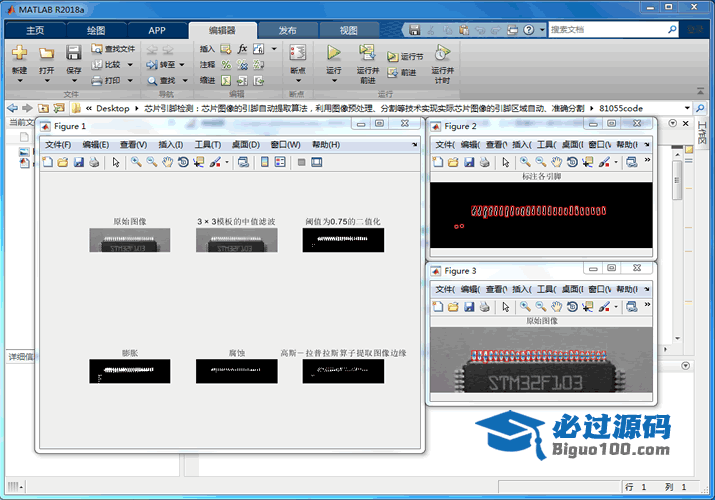Click the 腐蚀 (erosion) subplot image in Figure 1

click(237, 371)
